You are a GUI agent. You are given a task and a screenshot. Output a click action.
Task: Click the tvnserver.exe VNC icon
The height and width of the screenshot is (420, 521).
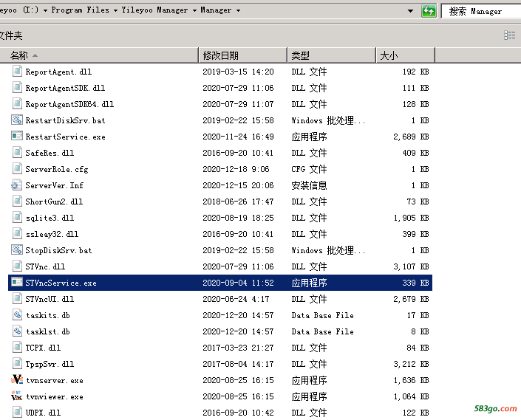[x=17, y=379]
